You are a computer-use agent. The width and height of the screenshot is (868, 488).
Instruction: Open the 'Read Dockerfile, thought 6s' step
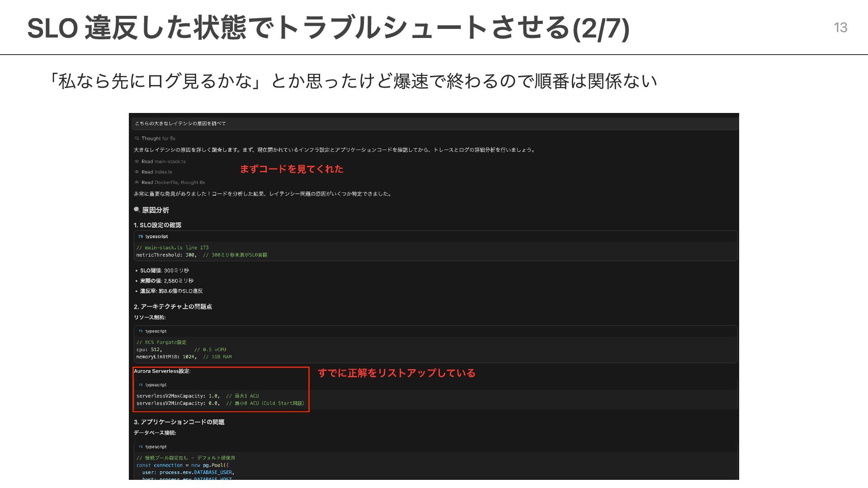[x=173, y=183]
